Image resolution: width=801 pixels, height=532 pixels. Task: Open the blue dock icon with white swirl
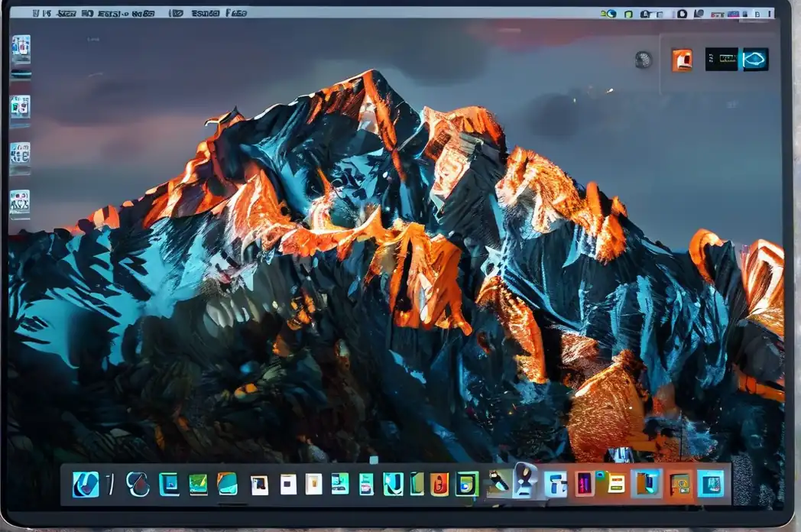point(86,484)
